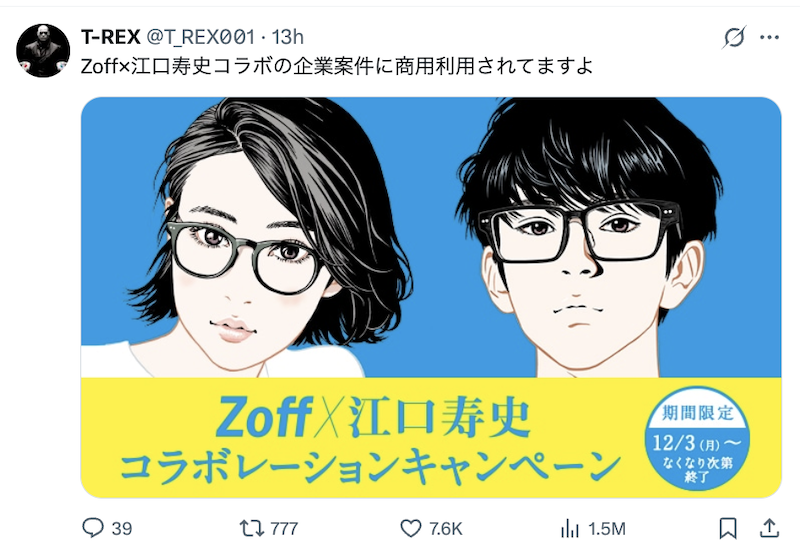The width and height of the screenshot is (800, 556).
Task: Click the tweet text about Zoff×江口寿史
Action: click(x=337, y=66)
